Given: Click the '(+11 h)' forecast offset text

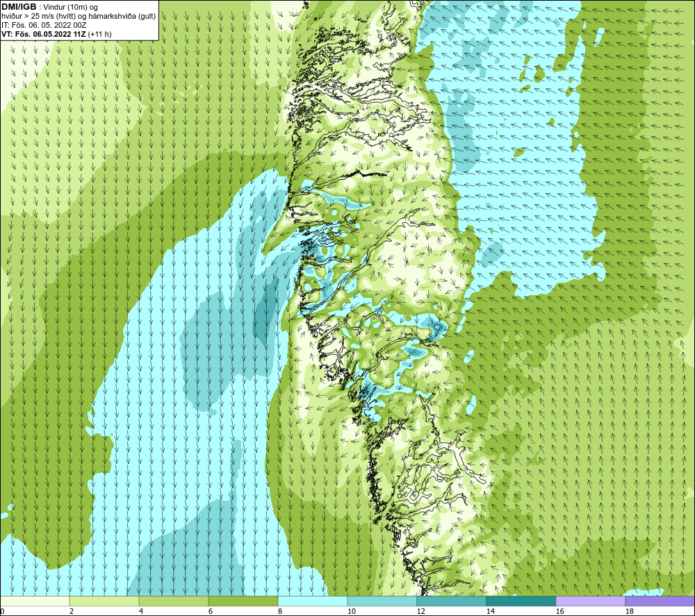Looking at the screenshot, I should (99, 34).
